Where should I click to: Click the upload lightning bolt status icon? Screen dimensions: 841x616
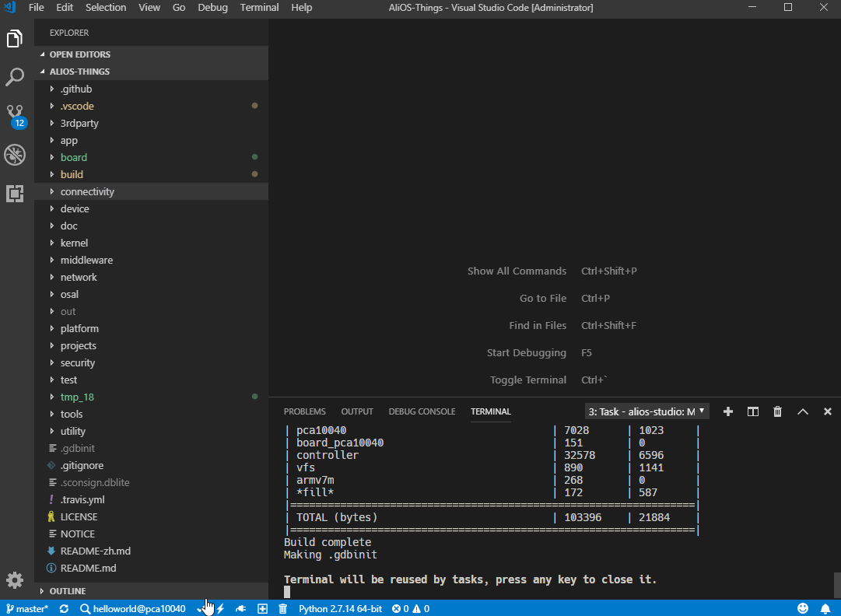[220, 608]
